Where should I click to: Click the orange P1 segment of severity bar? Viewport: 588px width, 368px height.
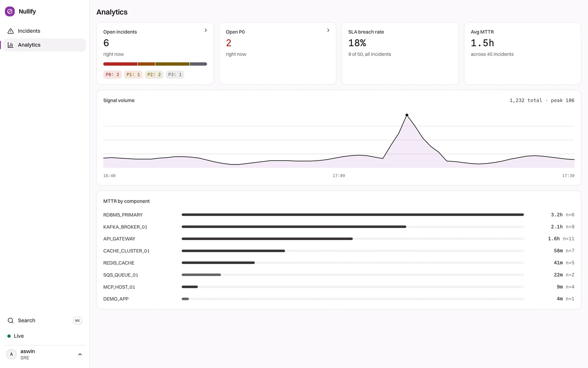point(146,64)
